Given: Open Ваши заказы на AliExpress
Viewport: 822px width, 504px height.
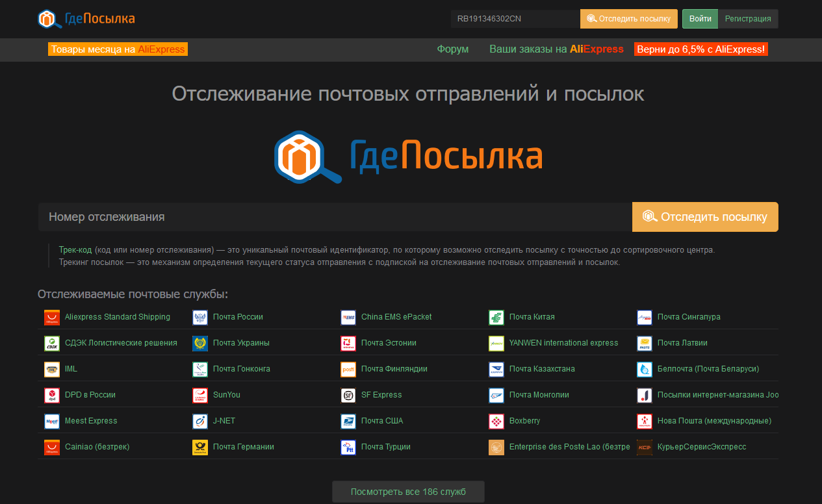Looking at the screenshot, I should [x=556, y=49].
